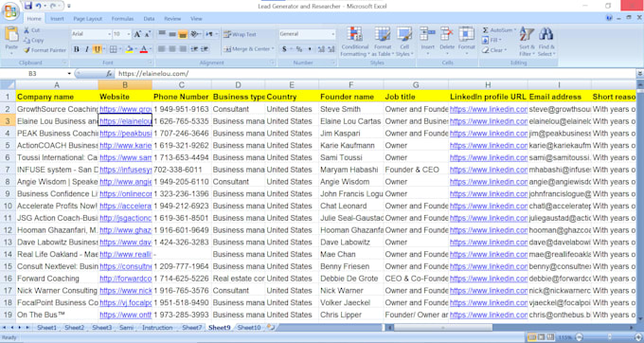This screenshot has width=644, height=343.
Task: Decrease font size with Shrink Font
Action: point(148,34)
